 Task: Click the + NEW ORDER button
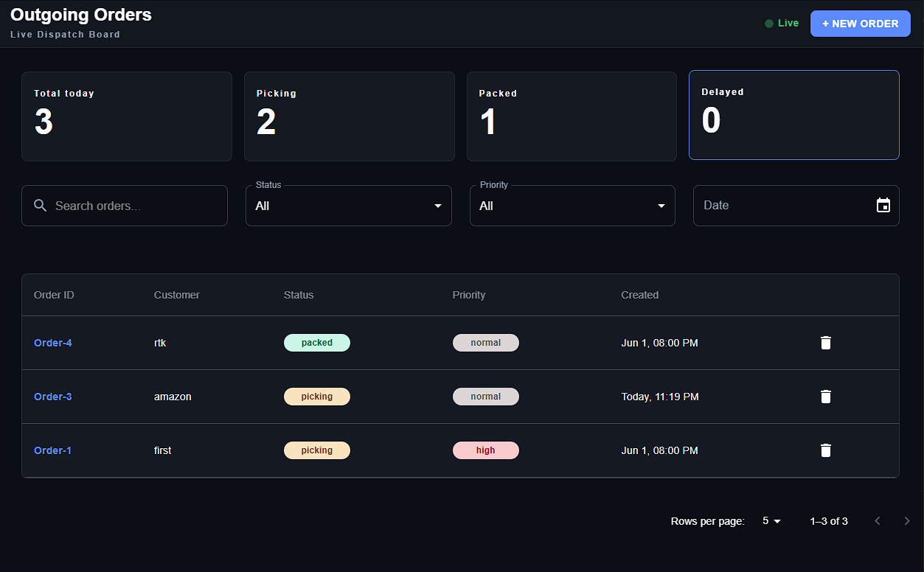click(x=861, y=24)
